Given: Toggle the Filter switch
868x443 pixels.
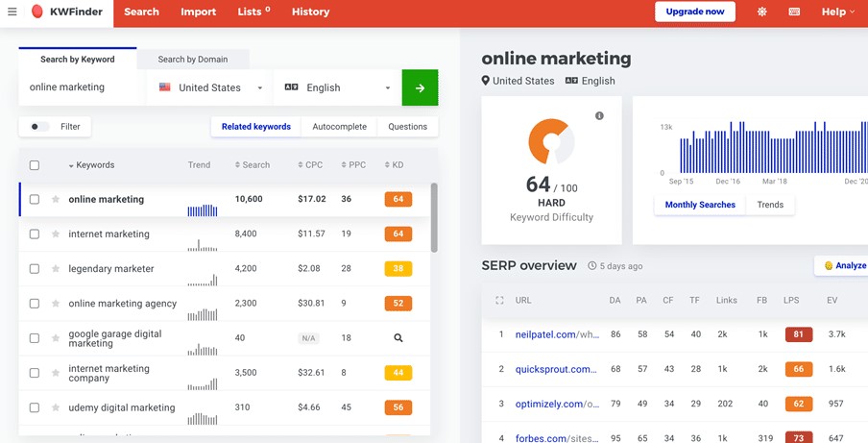Looking at the screenshot, I should pyautogui.click(x=39, y=127).
